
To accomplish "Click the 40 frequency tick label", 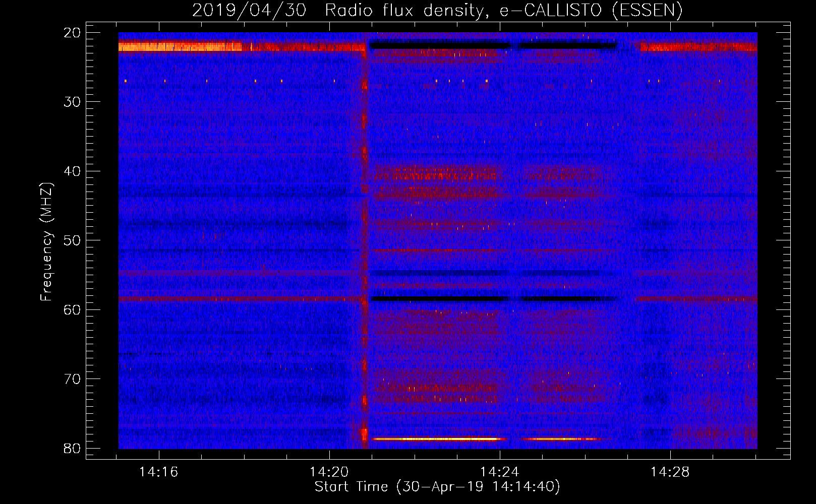I will (x=72, y=171).
